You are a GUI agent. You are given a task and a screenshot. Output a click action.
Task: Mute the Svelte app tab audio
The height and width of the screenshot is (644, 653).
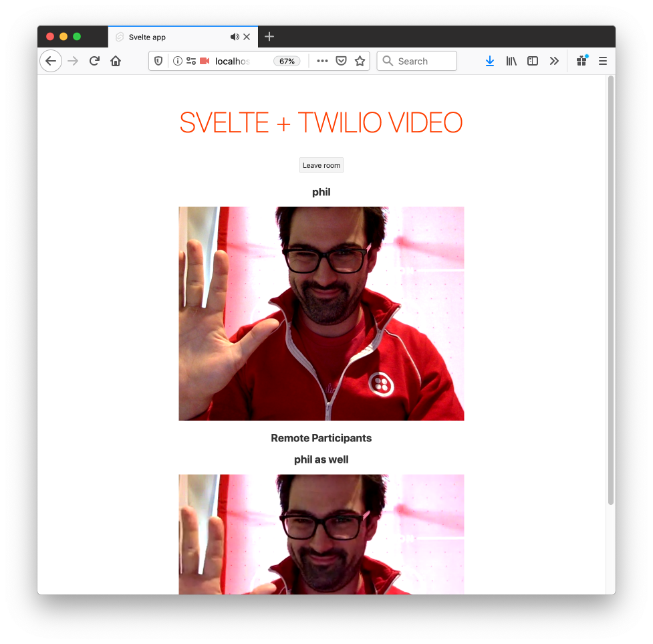pos(235,37)
